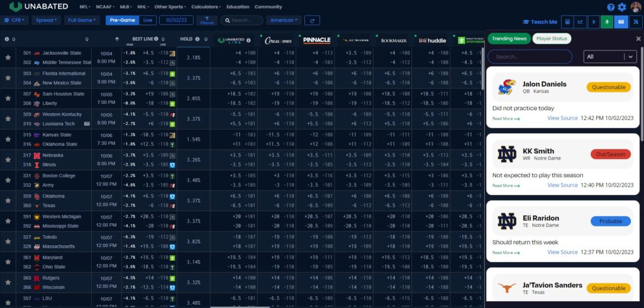Click the row height up-down arrows icon
Viewport: 644px width, 308px height.
click(x=594, y=22)
